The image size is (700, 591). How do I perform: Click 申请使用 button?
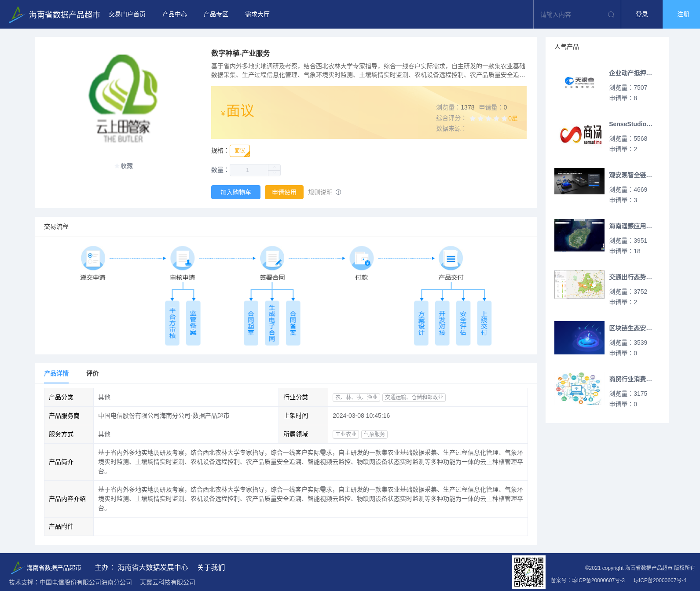point(284,192)
